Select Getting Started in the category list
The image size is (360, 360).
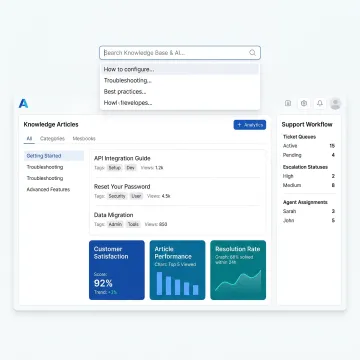click(x=54, y=156)
